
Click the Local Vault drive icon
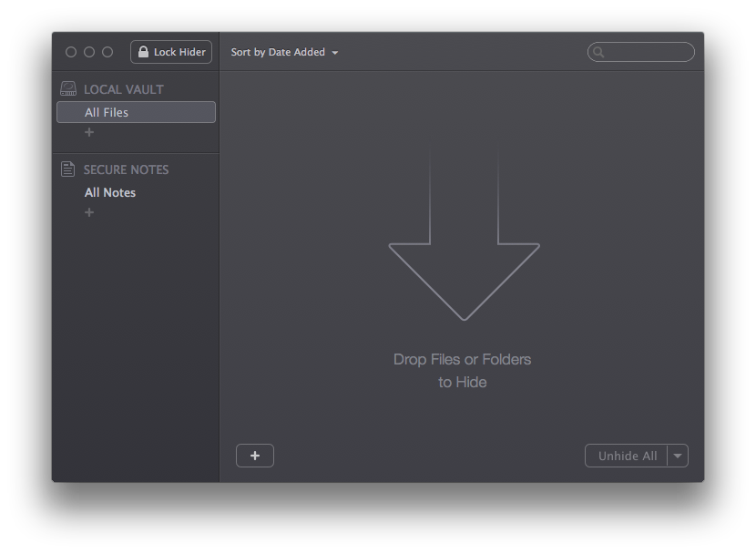coord(68,88)
